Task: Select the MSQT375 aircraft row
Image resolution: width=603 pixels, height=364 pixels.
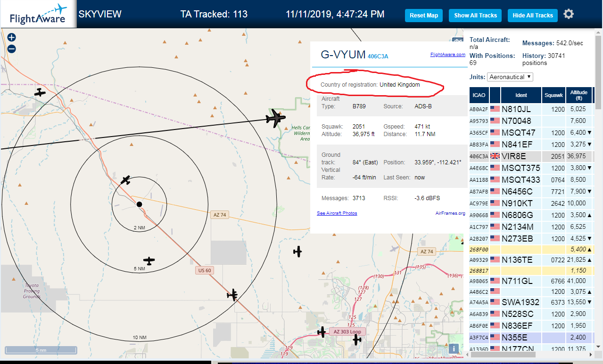Action: coord(531,168)
